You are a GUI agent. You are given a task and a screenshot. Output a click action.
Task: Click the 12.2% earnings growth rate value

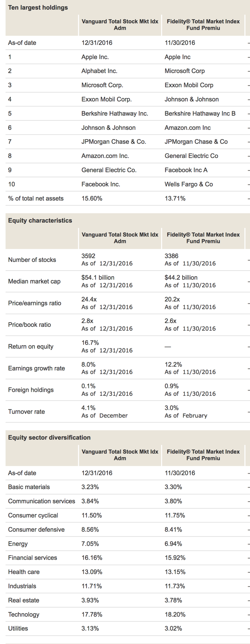coord(173,364)
